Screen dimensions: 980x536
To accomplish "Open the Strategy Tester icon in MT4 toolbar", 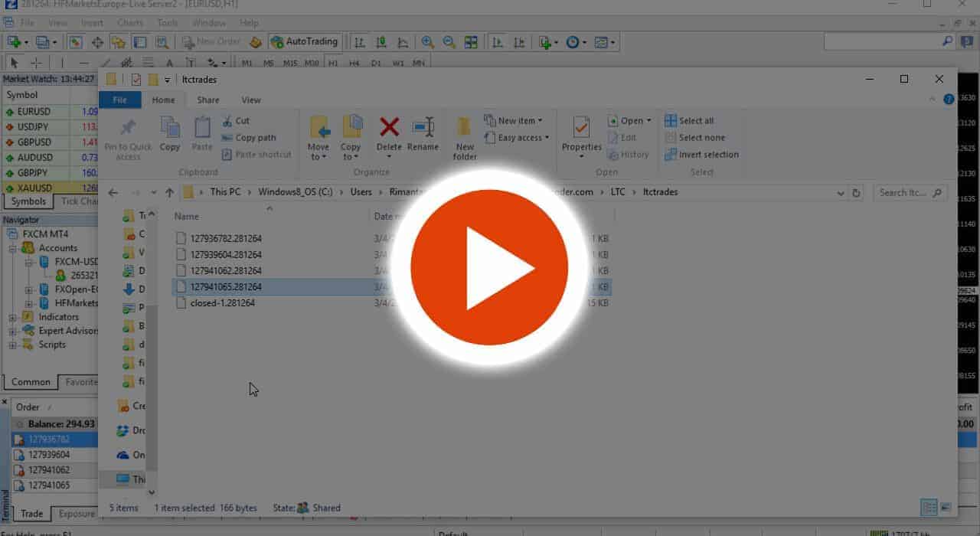I will click(x=162, y=42).
